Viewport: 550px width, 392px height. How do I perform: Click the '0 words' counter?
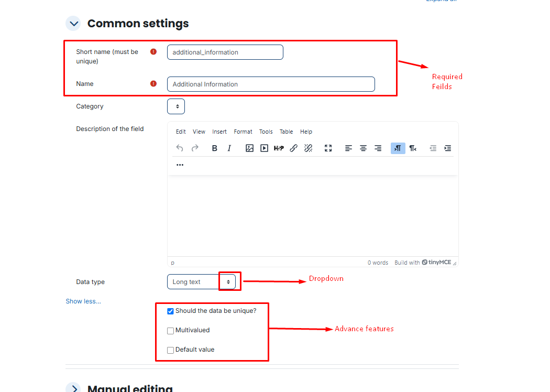(378, 263)
